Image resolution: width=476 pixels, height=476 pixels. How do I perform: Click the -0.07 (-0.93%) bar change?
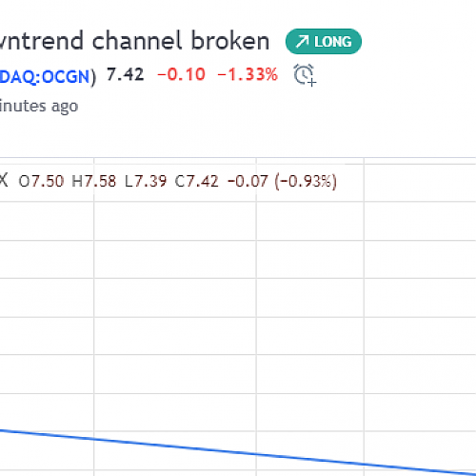(x=282, y=181)
